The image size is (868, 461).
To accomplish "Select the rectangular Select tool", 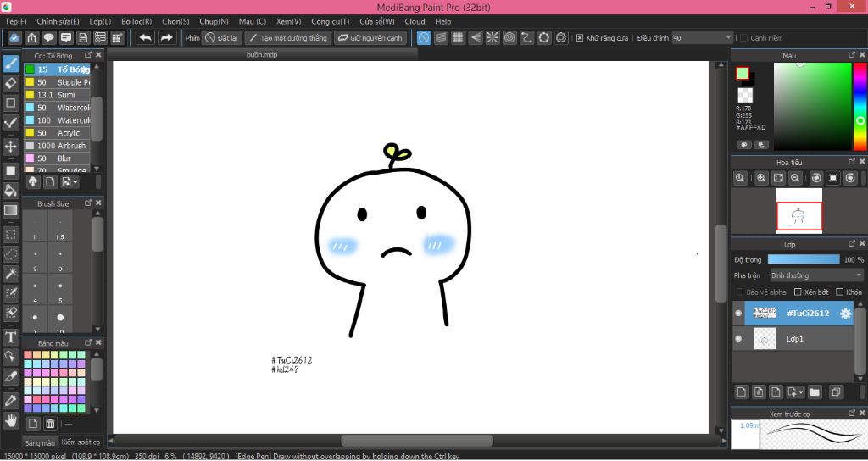I will (10, 235).
